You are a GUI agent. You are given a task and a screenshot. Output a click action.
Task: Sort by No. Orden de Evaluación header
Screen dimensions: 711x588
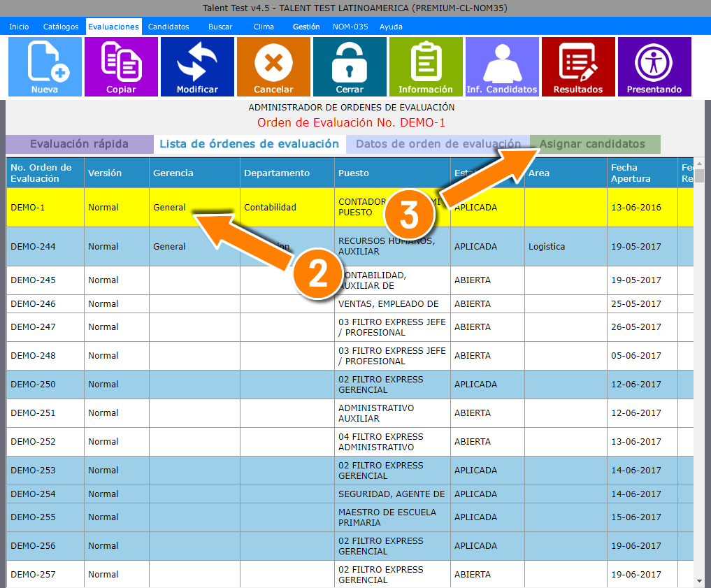[45, 173]
